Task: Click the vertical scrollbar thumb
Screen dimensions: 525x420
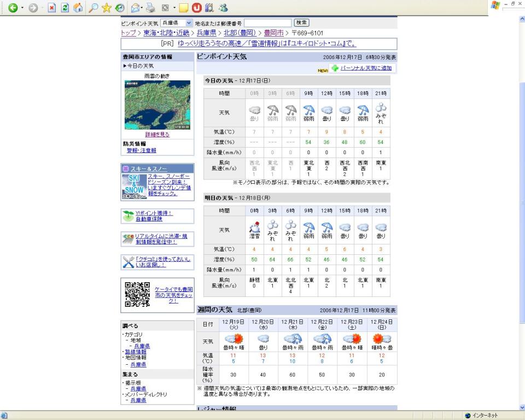Action: [522, 203]
